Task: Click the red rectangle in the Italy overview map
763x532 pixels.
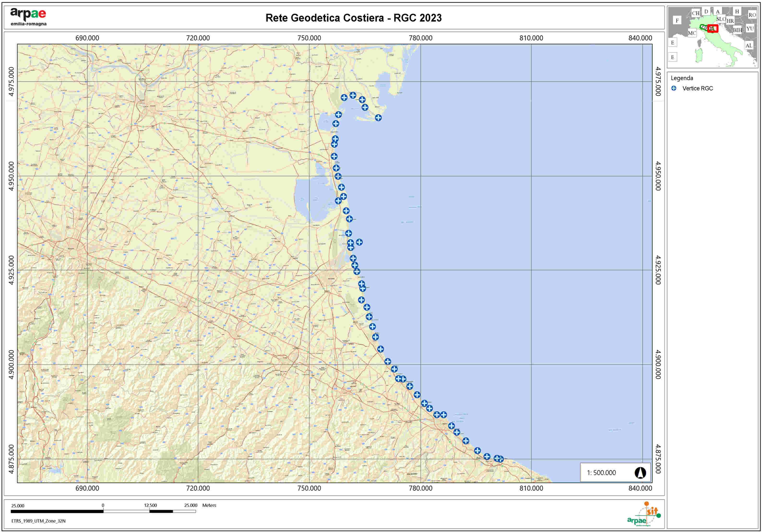Action: (712, 28)
